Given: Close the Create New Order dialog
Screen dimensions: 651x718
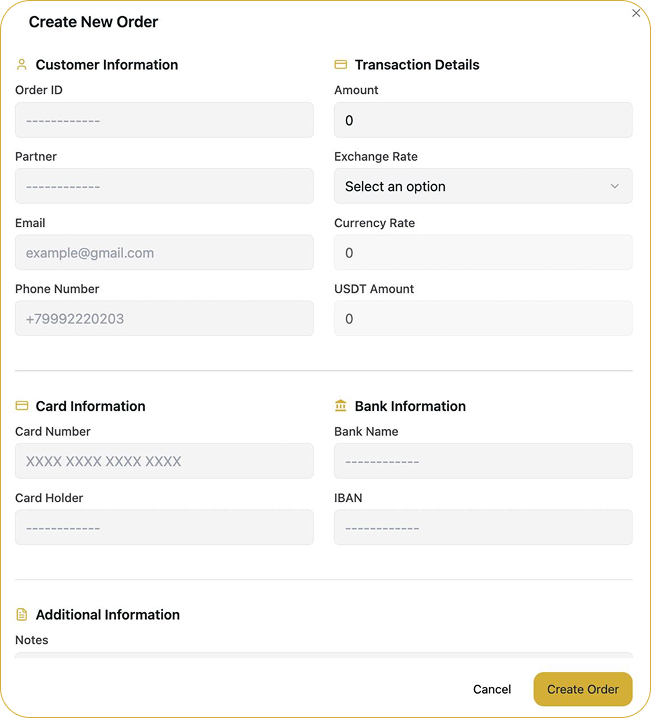Looking at the screenshot, I should 636,13.
